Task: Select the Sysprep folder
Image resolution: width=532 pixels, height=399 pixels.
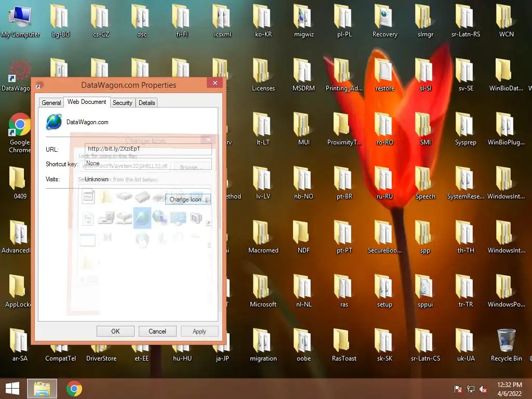Action: pos(465,129)
